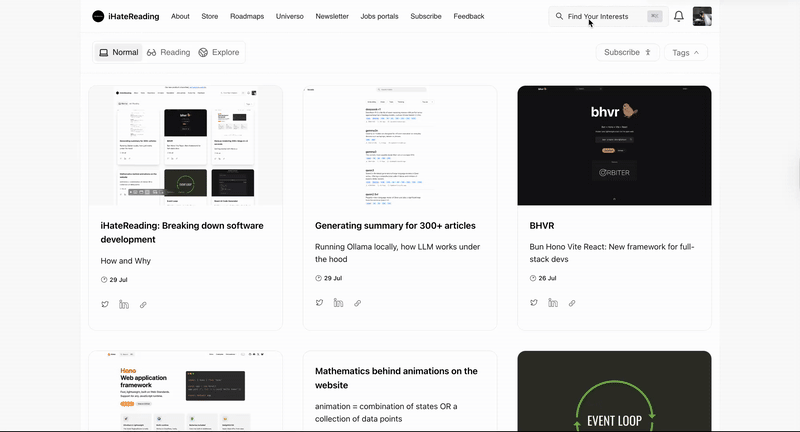This screenshot has width=800, height=432.
Task: Copy link of Generating summary article
Action: (x=358, y=303)
